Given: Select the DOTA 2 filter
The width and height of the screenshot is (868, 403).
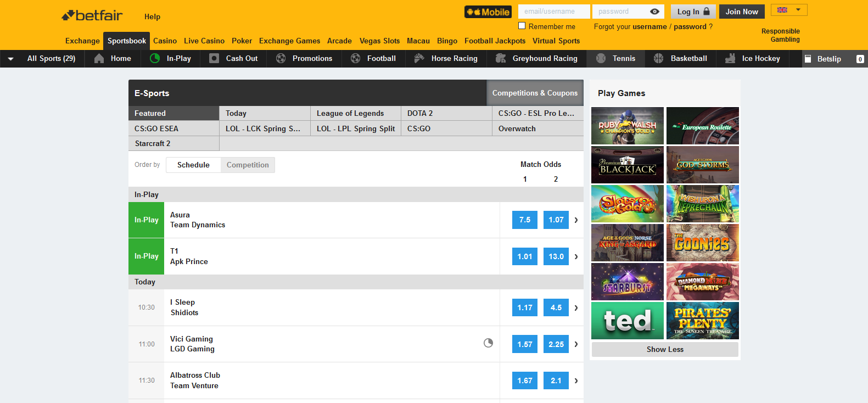Looking at the screenshot, I should click(446, 113).
